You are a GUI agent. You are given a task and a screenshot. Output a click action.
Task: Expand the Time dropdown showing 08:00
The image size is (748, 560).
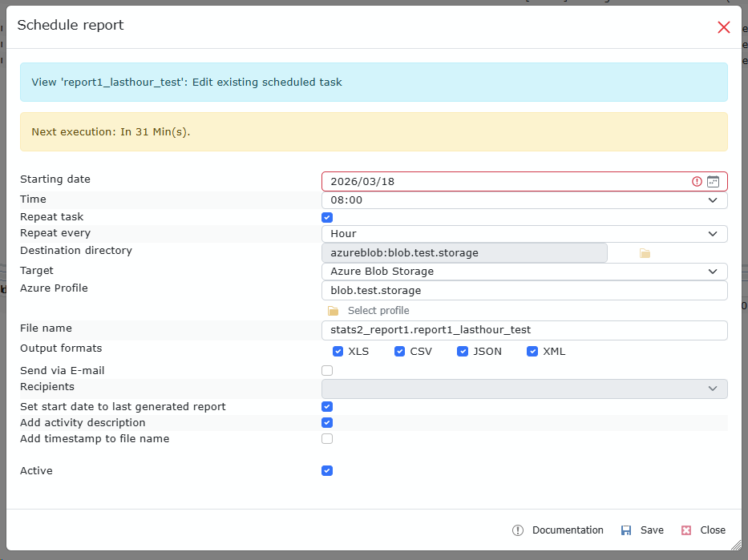tap(524, 200)
